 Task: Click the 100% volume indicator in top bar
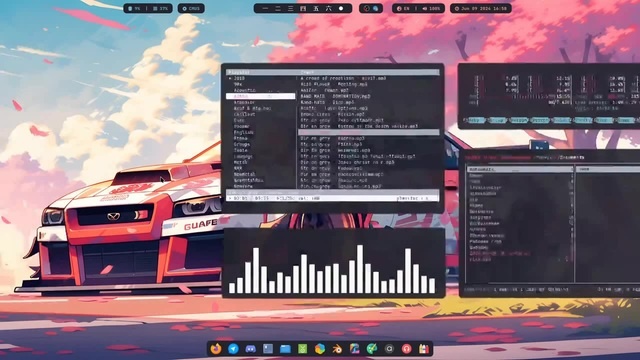432,8
